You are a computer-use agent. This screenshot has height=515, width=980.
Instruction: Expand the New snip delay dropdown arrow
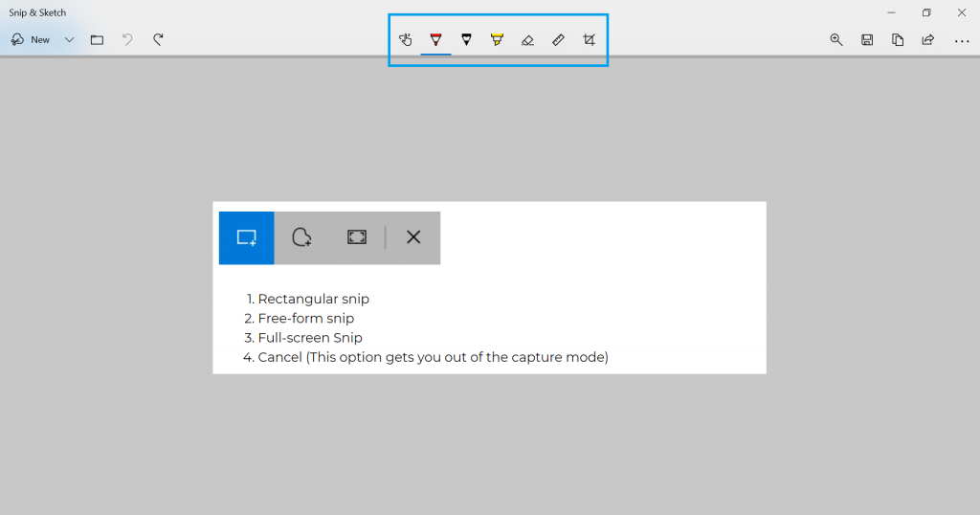click(x=69, y=40)
